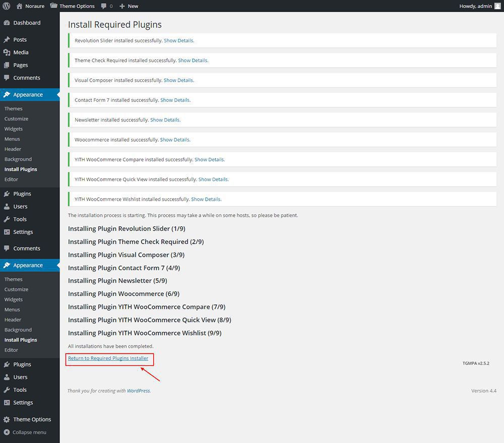Screen dimensions: 504x443
Task: Expand Show Details for Contact Form 7
Action: click(175, 100)
